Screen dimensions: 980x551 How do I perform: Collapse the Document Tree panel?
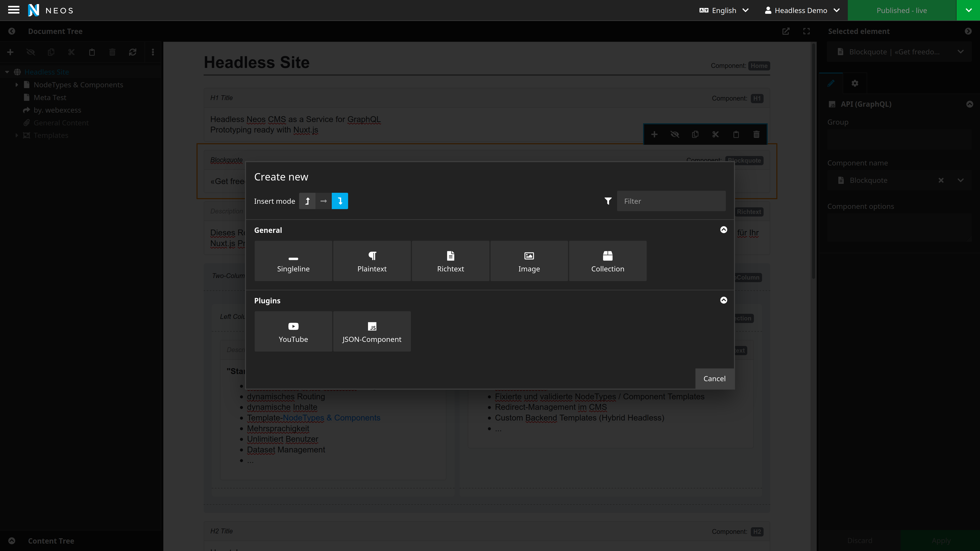[12, 31]
